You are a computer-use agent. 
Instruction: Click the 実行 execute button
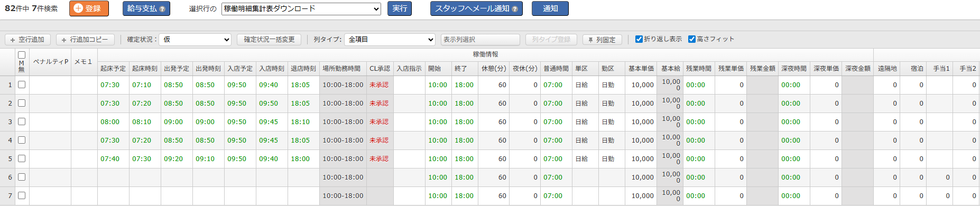click(400, 8)
